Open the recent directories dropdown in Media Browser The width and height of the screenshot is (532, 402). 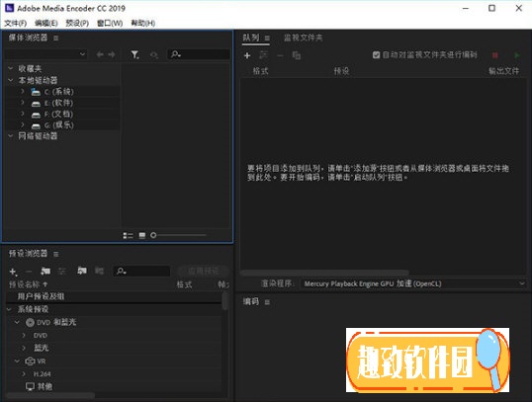click(45, 54)
